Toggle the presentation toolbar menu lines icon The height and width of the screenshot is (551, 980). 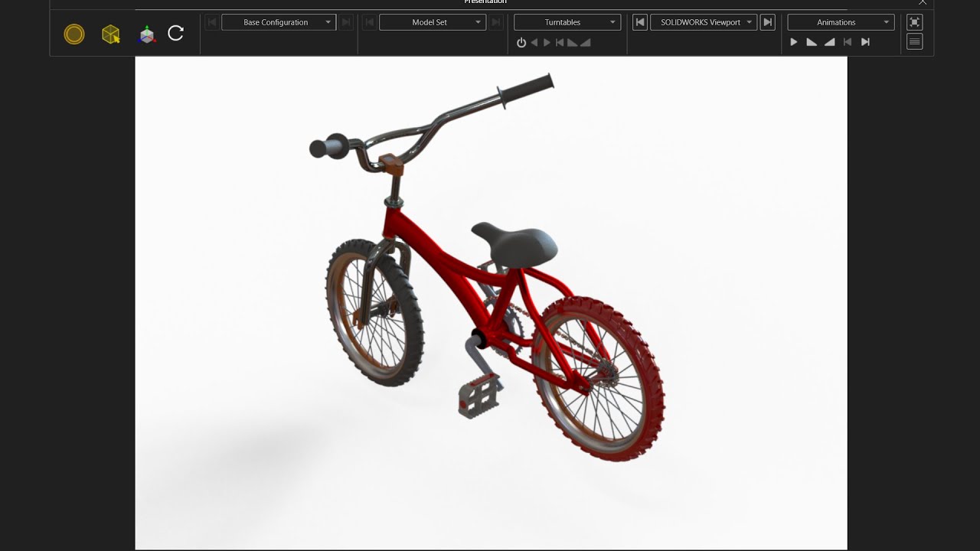(x=914, y=42)
